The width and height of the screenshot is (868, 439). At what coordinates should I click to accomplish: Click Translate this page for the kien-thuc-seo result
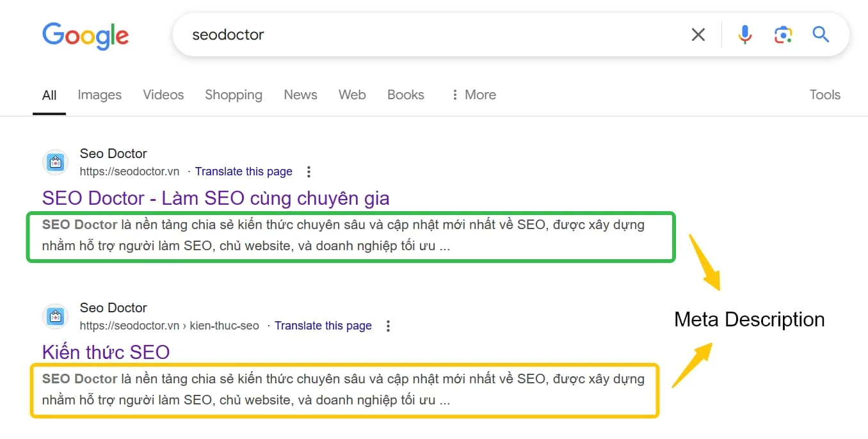pos(323,326)
